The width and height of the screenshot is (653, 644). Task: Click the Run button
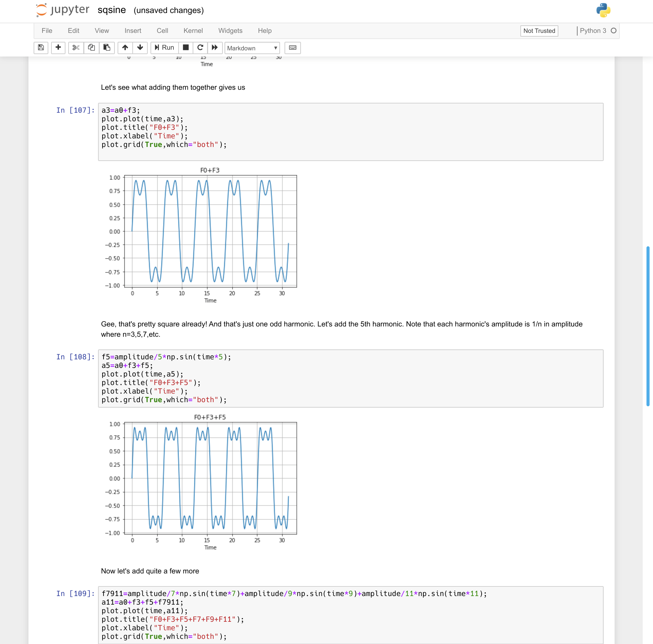pyautogui.click(x=165, y=48)
